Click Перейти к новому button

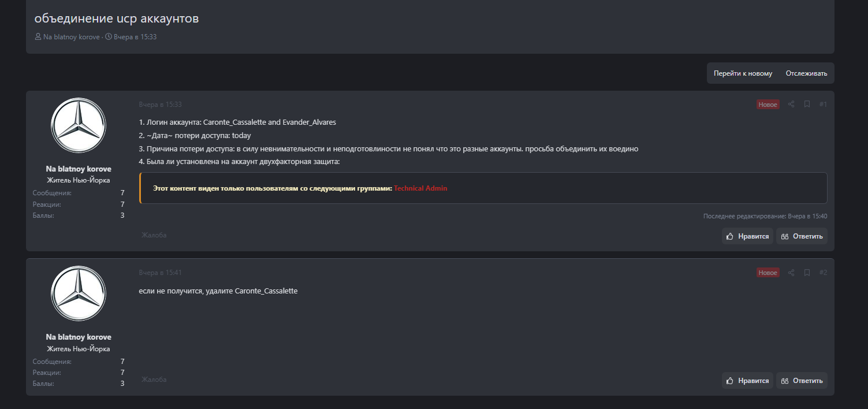(x=743, y=73)
